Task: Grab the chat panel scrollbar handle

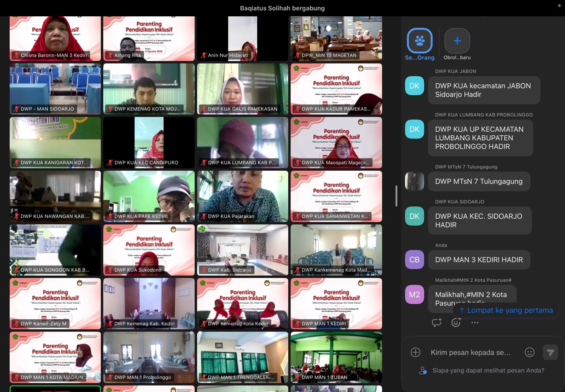Action: click(x=396, y=196)
